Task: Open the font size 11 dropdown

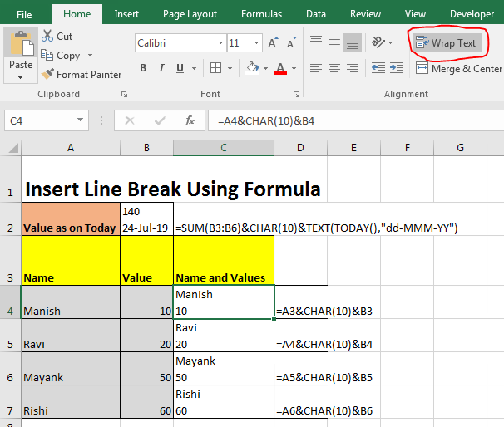Action: tap(256, 42)
